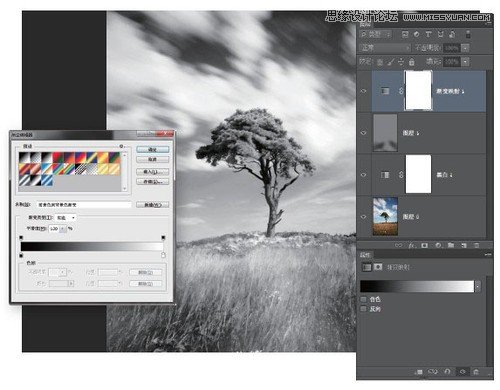Select the mask icon in Properties panel

[378, 267]
